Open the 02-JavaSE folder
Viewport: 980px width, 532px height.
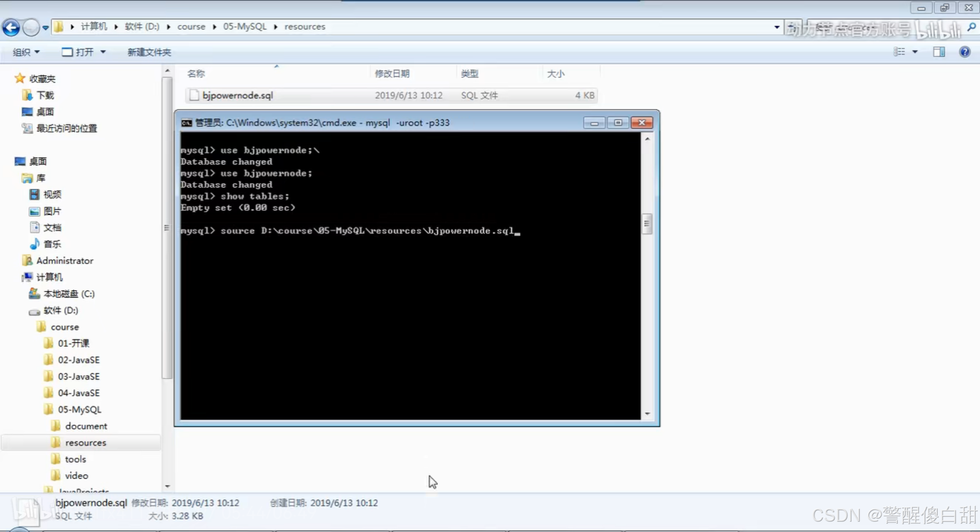pos(79,360)
